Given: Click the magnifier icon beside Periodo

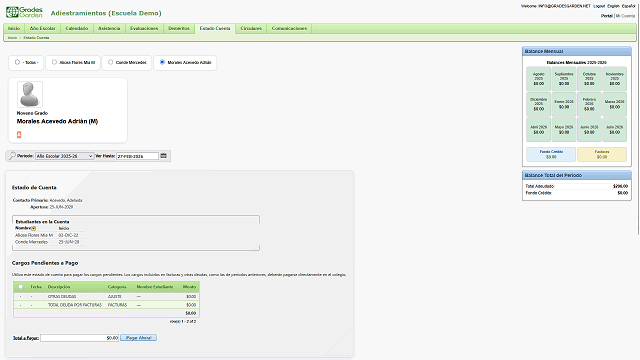Looking at the screenshot, I should [12, 156].
